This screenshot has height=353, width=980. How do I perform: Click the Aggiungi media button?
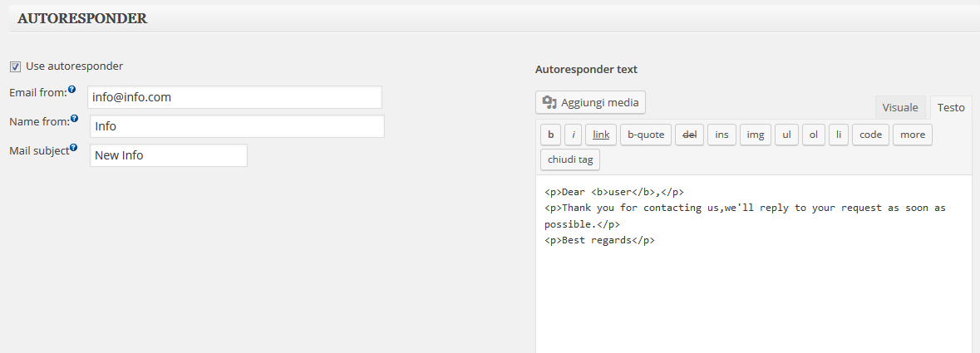[x=591, y=102]
